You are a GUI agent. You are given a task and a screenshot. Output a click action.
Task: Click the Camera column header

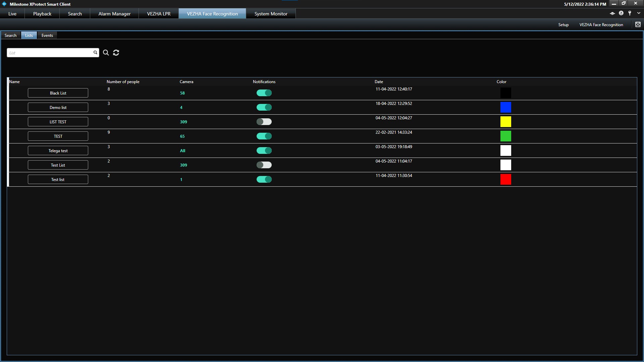click(186, 81)
